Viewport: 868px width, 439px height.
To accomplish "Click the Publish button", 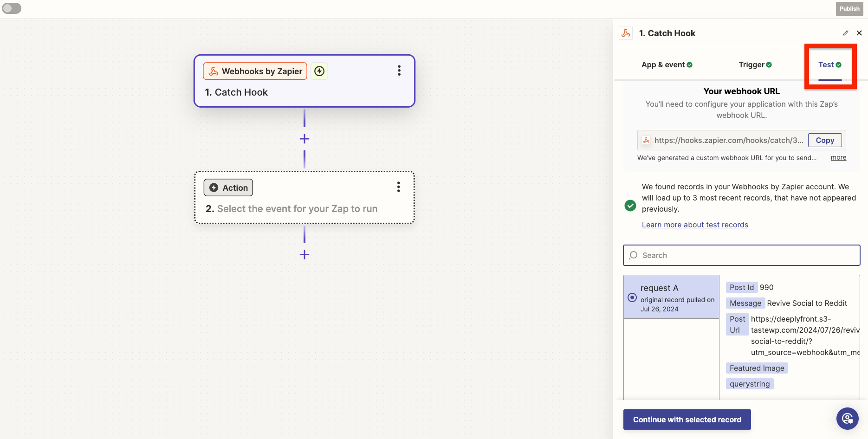I will (849, 9).
